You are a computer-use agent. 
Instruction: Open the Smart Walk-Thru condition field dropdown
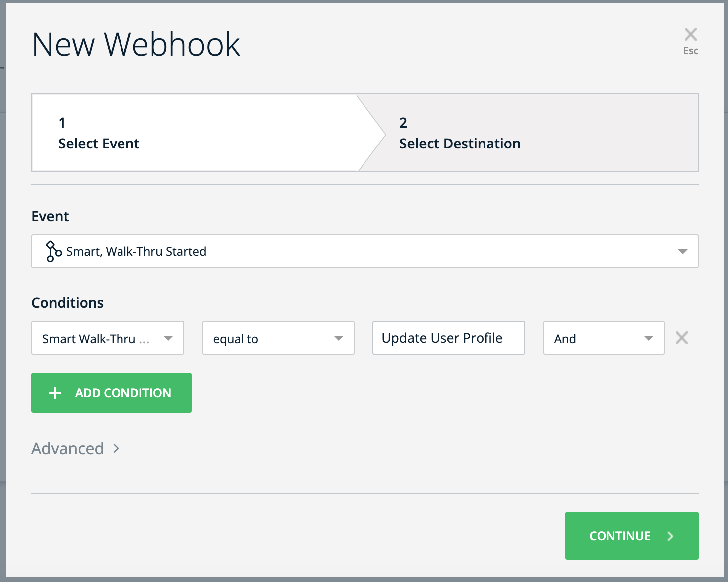107,338
